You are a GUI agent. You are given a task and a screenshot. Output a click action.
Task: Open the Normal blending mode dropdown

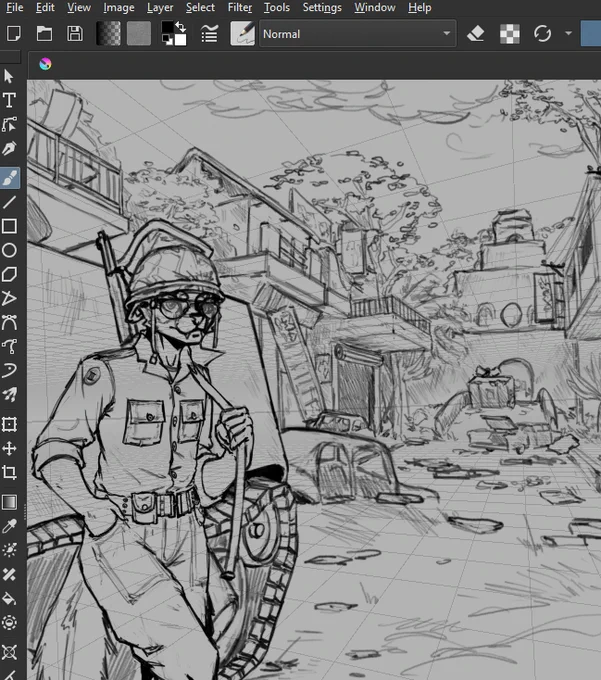[358, 34]
